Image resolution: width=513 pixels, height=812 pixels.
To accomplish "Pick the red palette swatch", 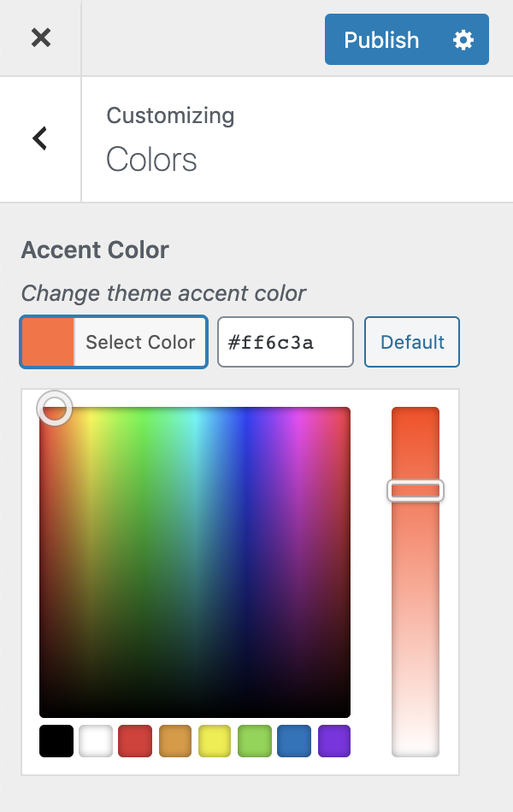I will 135,741.
